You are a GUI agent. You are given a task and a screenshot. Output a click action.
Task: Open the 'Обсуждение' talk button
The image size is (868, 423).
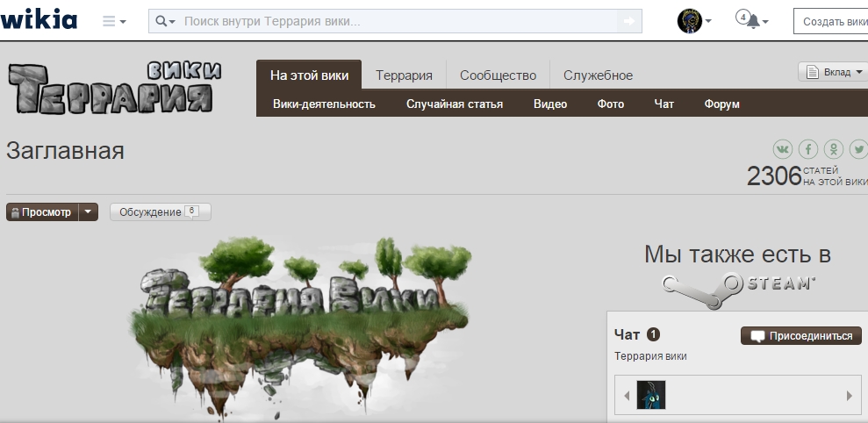tap(160, 212)
